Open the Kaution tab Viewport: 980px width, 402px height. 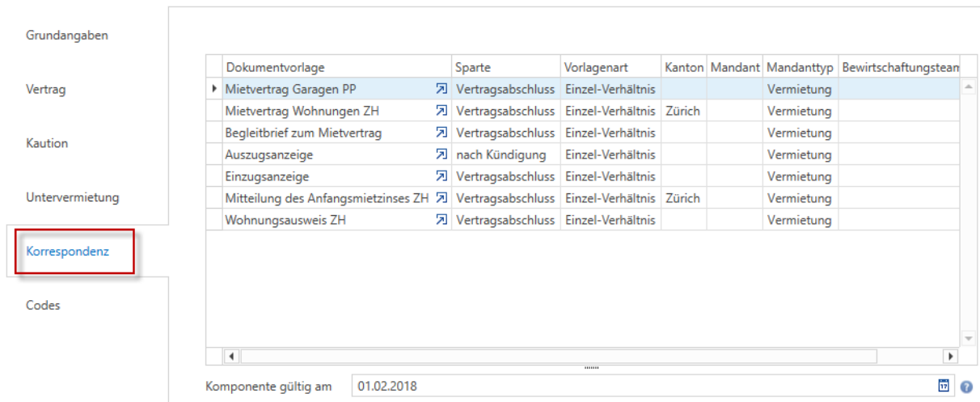(47, 143)
